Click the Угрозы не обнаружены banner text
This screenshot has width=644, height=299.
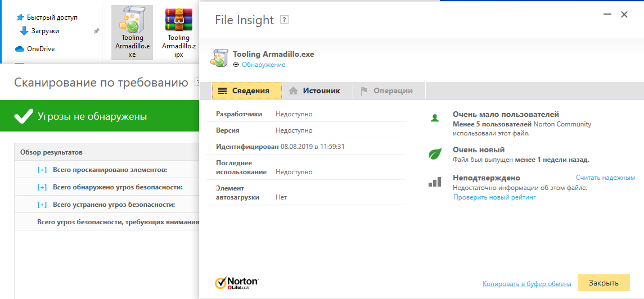(x=92, y=116)
